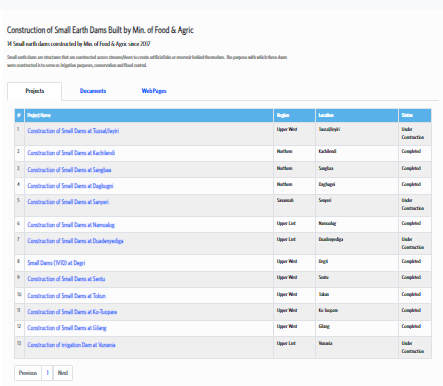Viewport: 443px width, 386px height.
Task: Click the # column header
Action: click(19, 115)
